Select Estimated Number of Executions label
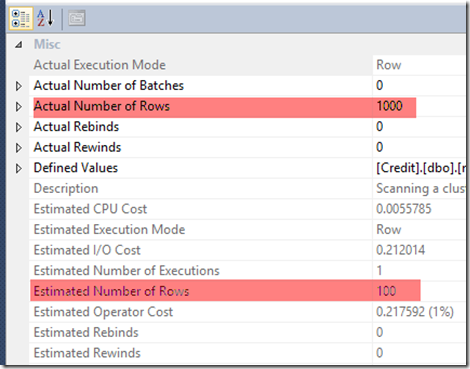470x369 pixels. pyautogui.click(x=127, y=271)
